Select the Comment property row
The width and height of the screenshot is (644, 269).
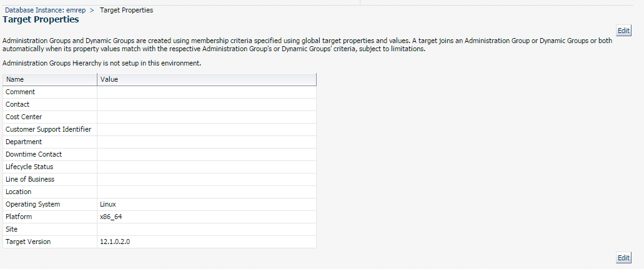coord(159,92)
